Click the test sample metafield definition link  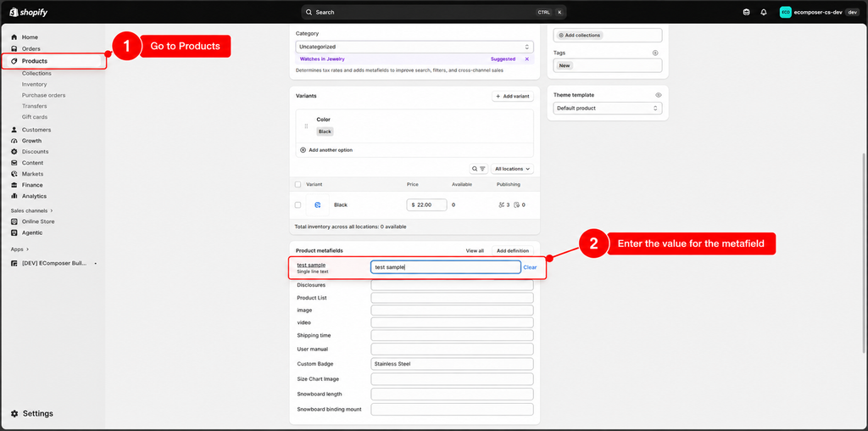[311, 265]
